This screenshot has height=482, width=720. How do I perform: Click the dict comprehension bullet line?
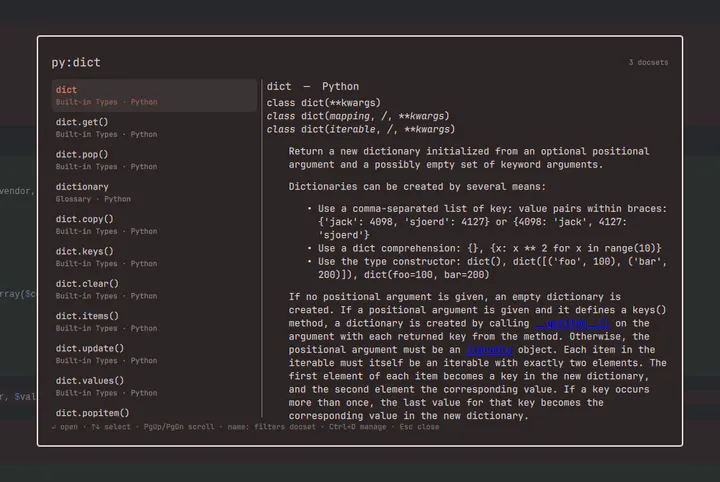[x=489, y=248]
